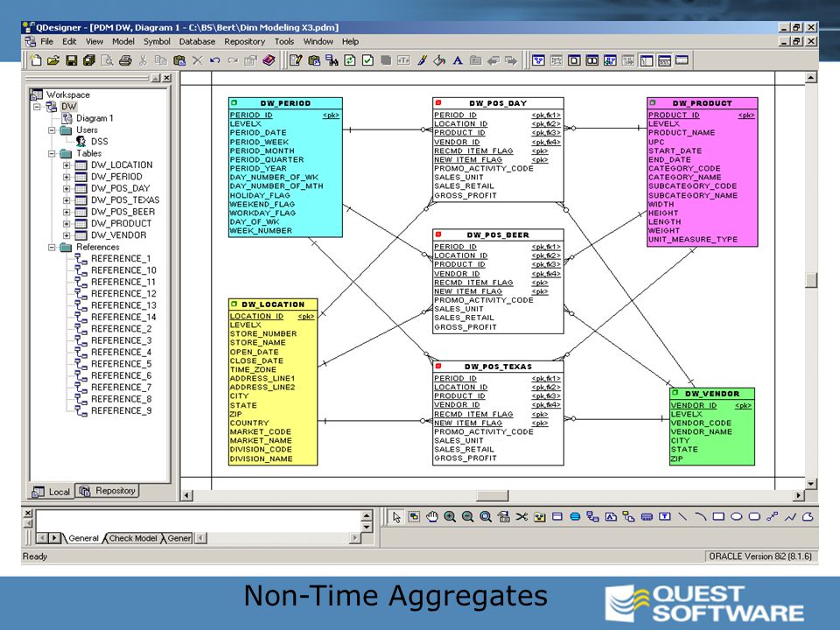Click the Print toolbar icon
Image resolution: width=840 pixels, height=630 pixels.
125,60
